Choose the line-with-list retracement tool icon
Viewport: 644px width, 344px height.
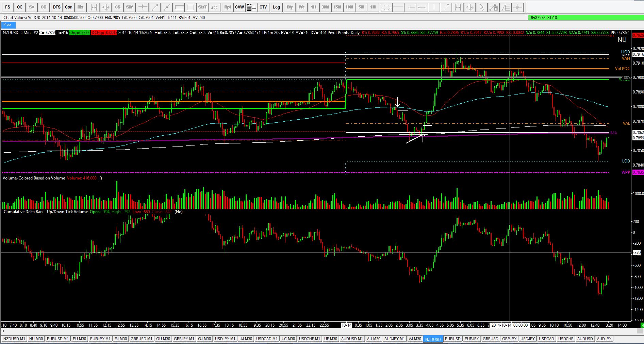pyautogui.click(x=506, y=7)
